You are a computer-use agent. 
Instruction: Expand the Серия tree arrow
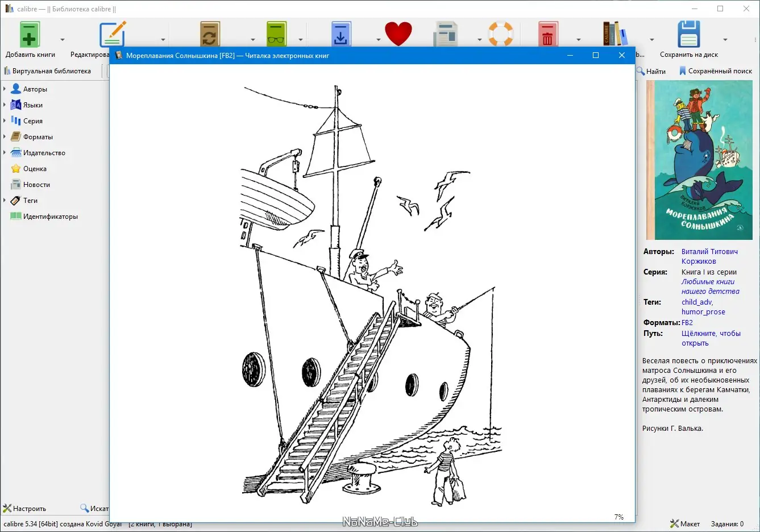coord(5,121)
